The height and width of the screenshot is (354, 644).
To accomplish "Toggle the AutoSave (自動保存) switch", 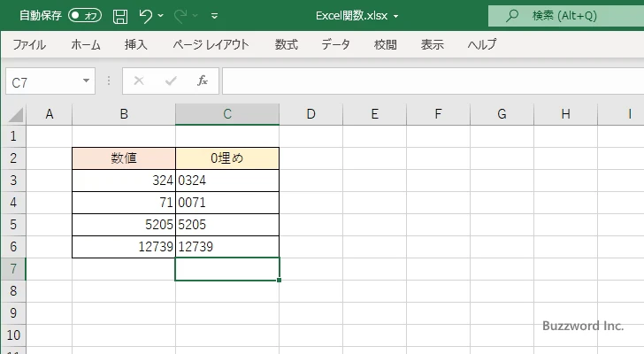I will click(x=85, y=16).
